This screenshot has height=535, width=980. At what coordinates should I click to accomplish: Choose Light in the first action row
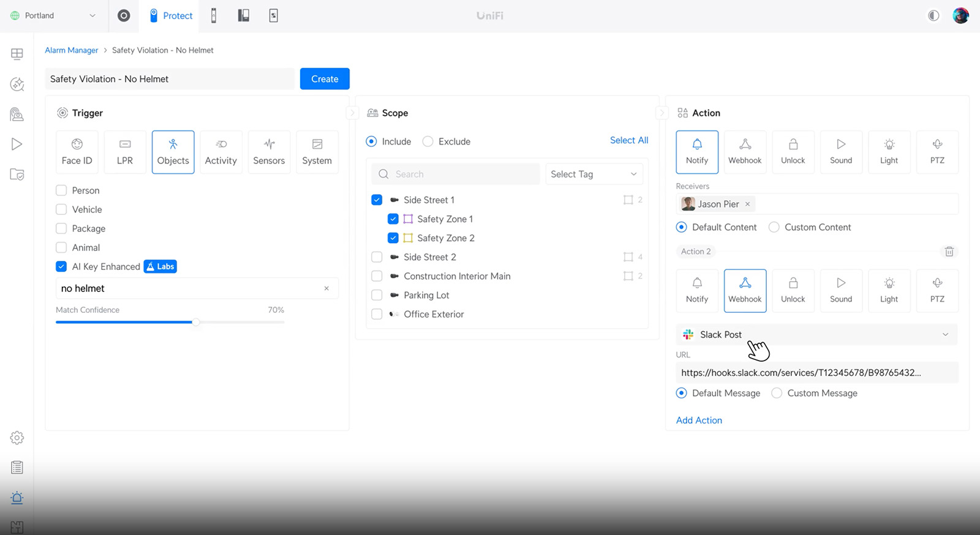point(889,152)
